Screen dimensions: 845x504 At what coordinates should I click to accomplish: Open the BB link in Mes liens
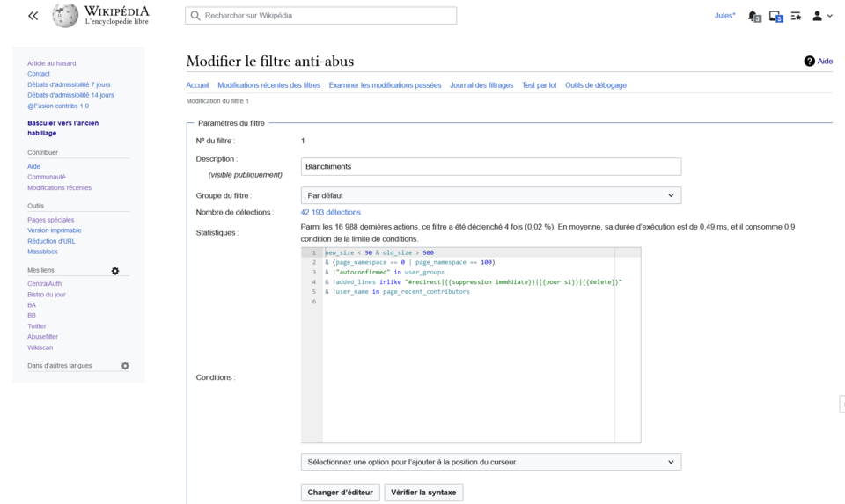(x=32, y=315)
